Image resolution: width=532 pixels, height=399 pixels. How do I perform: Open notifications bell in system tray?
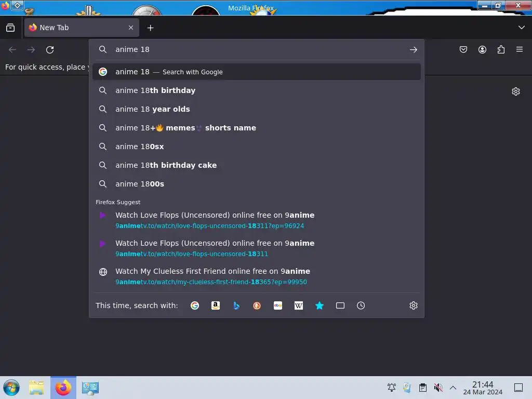(392, 387)
